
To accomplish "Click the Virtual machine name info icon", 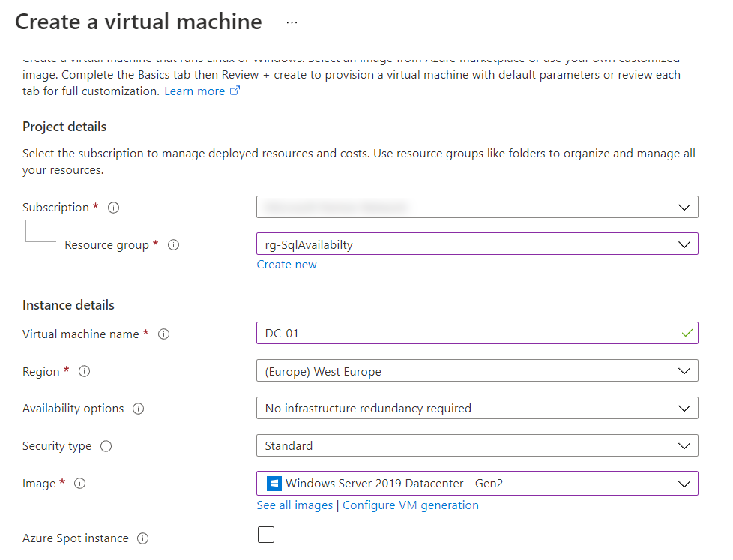I will [x=163, y=334].
